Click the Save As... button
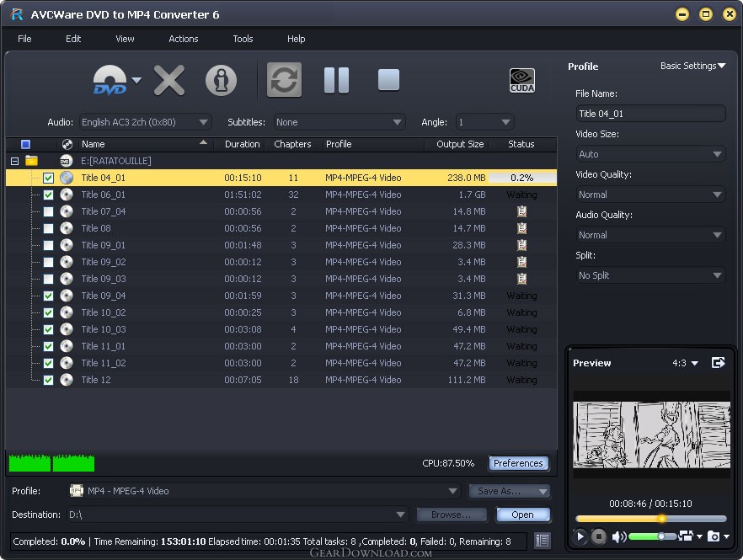Image resolution: width=743 pixels, height=560 pixels. (510, 491)
